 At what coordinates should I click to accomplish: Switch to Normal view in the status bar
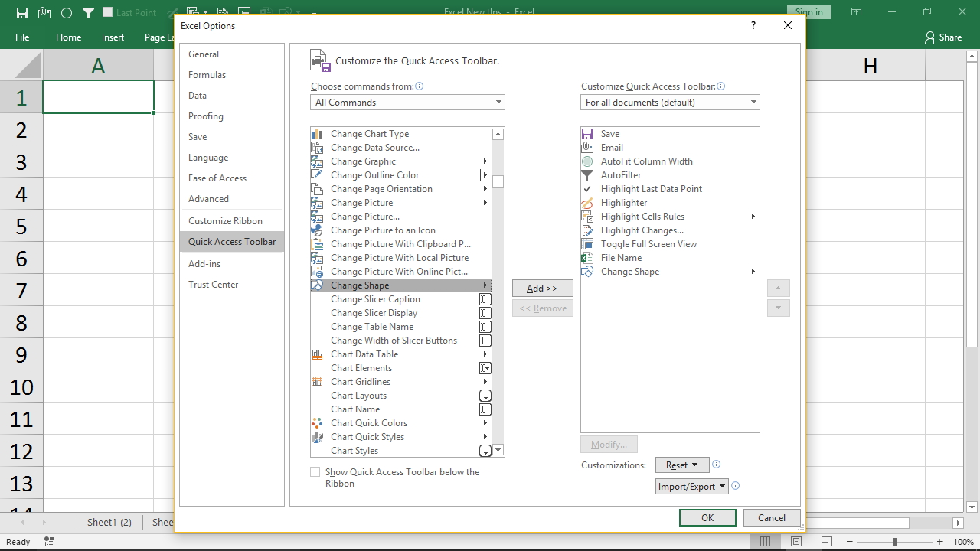click(x=765, y=542)
